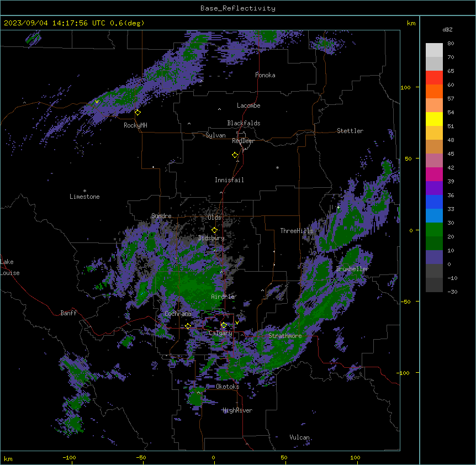Select the blue 36 dBZ legend color

(x=434, y=202)
